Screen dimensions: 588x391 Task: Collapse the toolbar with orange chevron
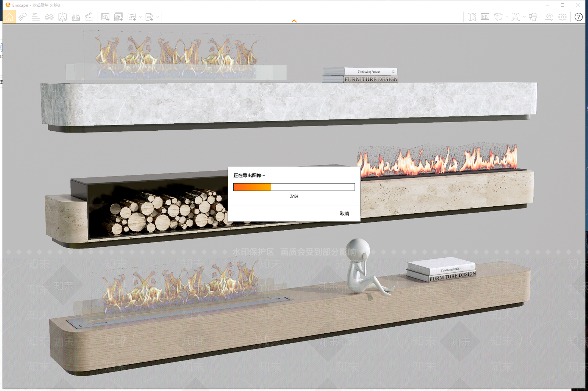tap(294, 21)
